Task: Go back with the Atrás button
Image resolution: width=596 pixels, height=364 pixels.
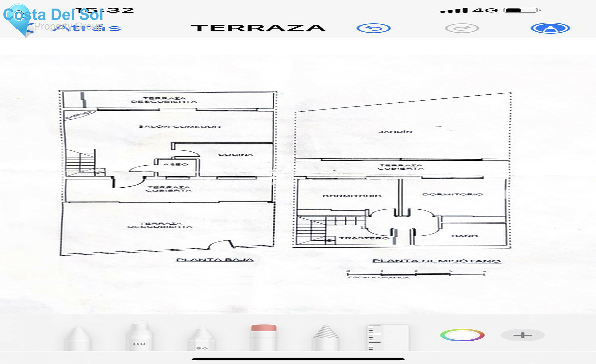Action: [86, 28]
